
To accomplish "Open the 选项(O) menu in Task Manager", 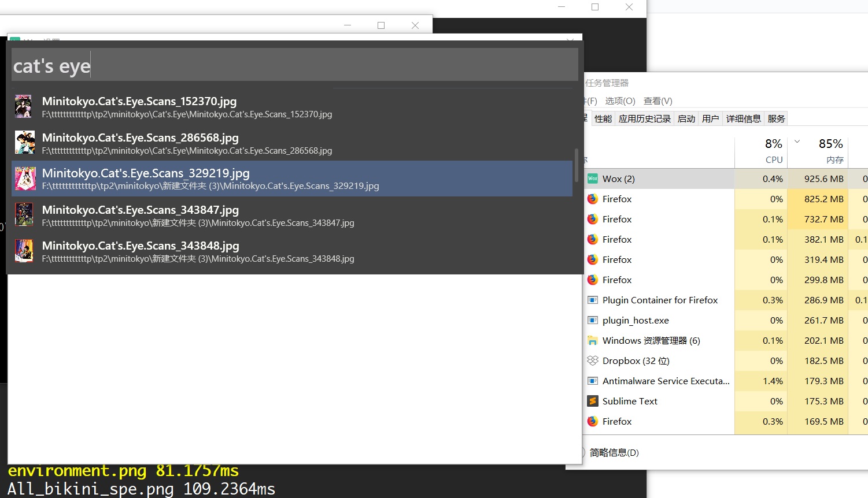I will (619, 101).
